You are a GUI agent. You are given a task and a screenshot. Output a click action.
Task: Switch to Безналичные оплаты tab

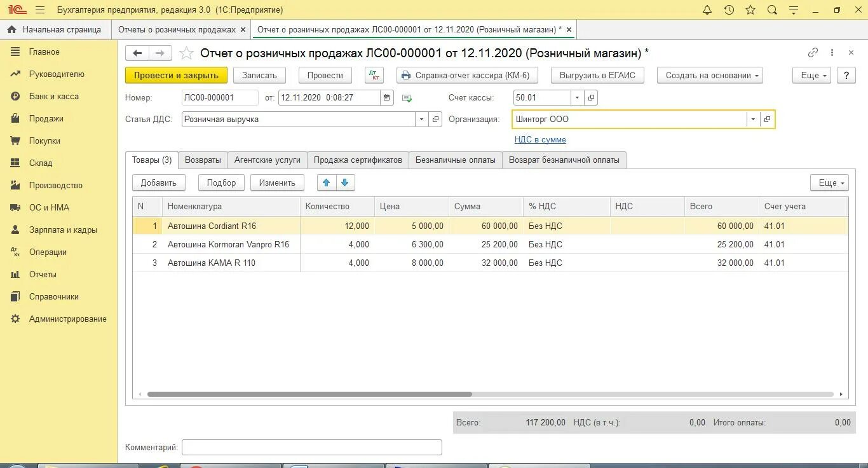(x=456, y=160)
